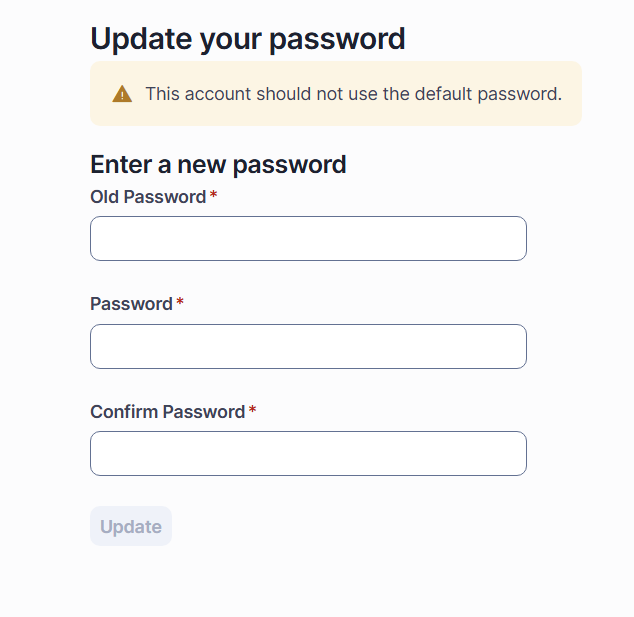This screenshot has width=634, height=617.
Task: Focus the Old Password input field
Action: pyautogui.click(x=308, y=239)
